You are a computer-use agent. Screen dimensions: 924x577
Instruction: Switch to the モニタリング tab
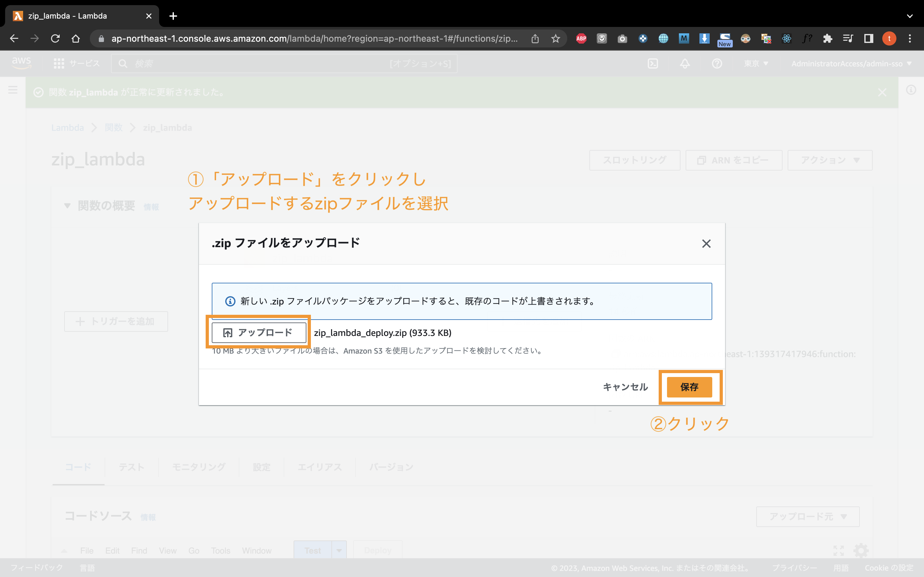(x=199, y=467)
